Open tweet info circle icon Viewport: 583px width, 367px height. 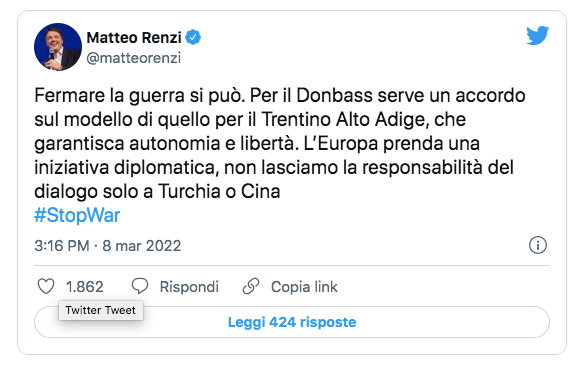click(538, 245)
